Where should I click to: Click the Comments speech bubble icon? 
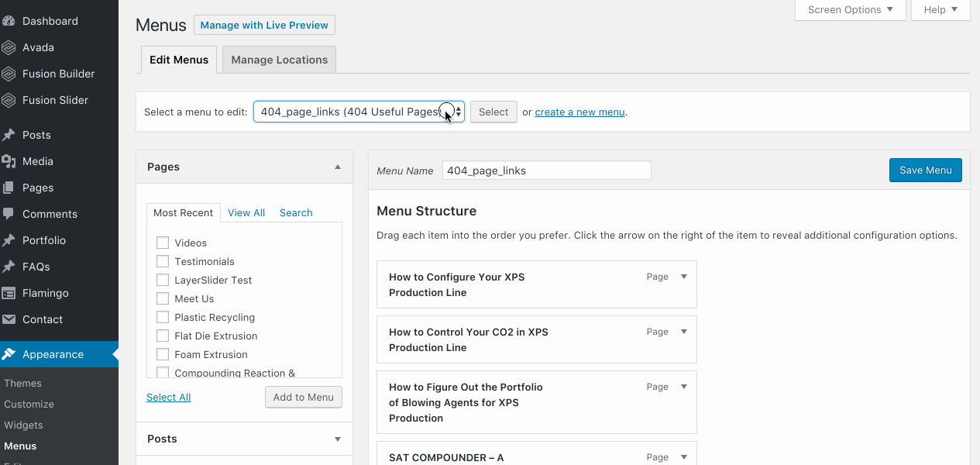(9, 214)
